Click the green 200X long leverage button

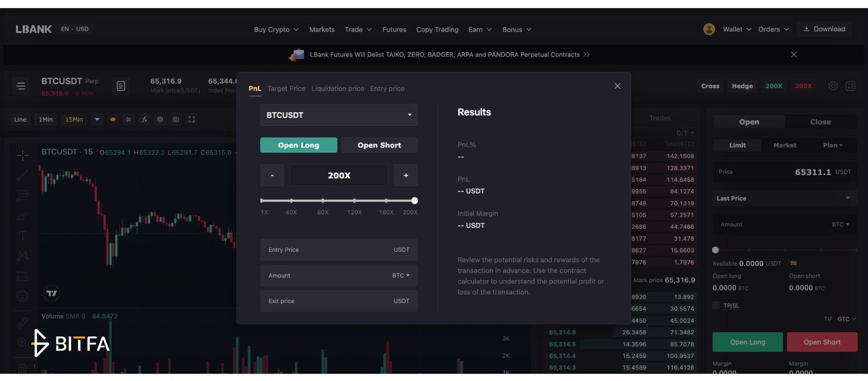[x=774, y=86]
